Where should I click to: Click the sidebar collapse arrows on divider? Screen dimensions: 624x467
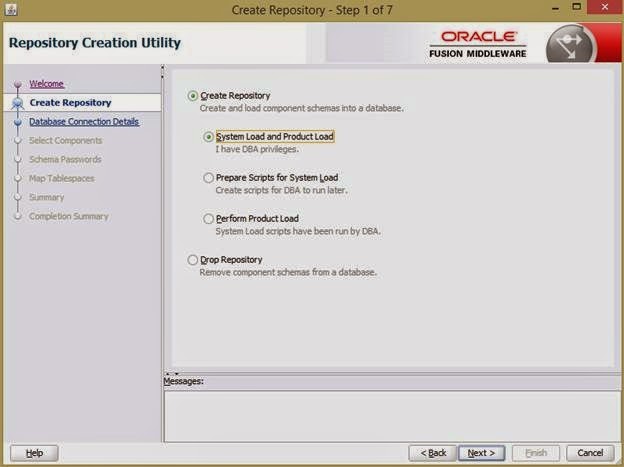[162, 72]
